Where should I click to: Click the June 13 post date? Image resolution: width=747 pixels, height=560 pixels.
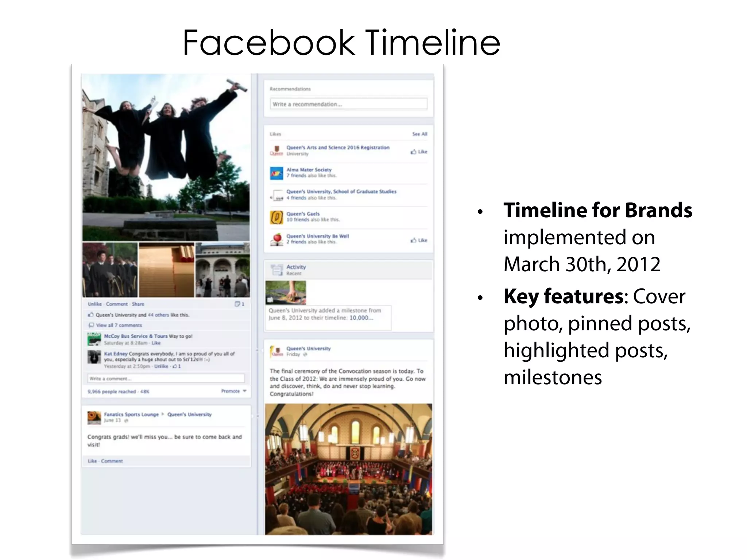click(x=112, y=420)
